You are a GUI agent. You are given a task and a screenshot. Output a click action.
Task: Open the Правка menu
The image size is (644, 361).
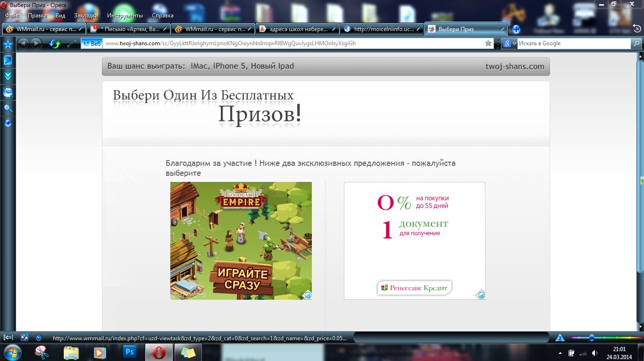[37, 16]
